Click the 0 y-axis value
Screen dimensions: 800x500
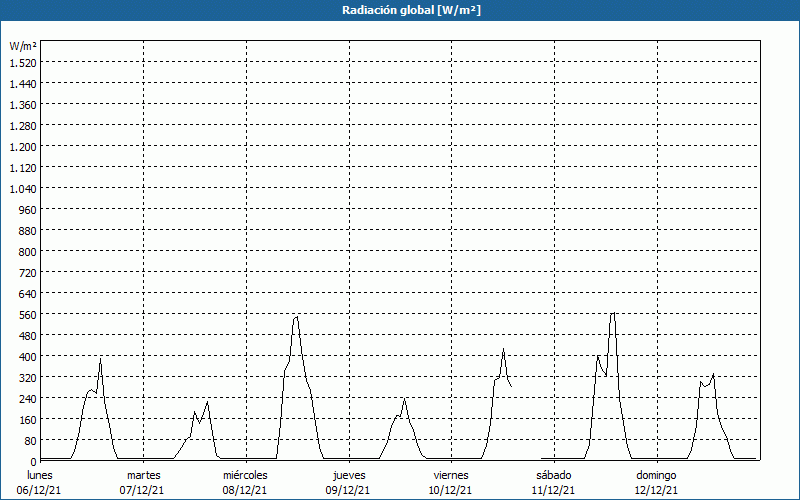click(34, 461)
